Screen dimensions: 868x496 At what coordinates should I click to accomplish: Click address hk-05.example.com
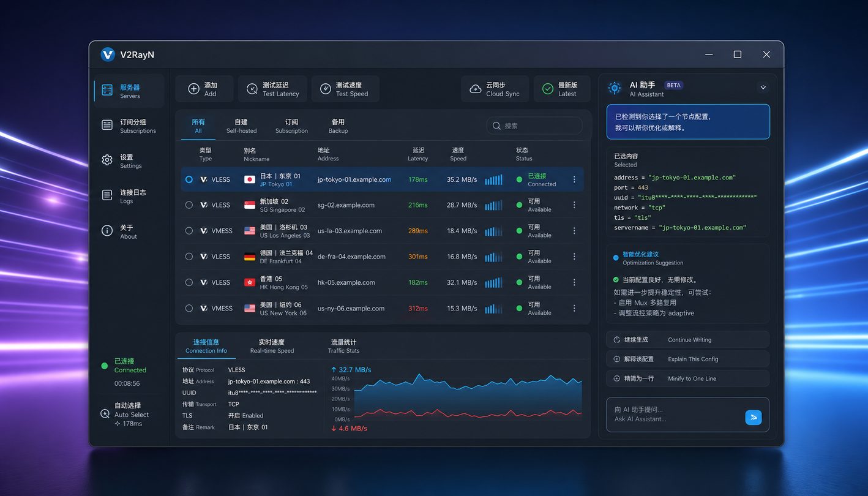[346, 282]
